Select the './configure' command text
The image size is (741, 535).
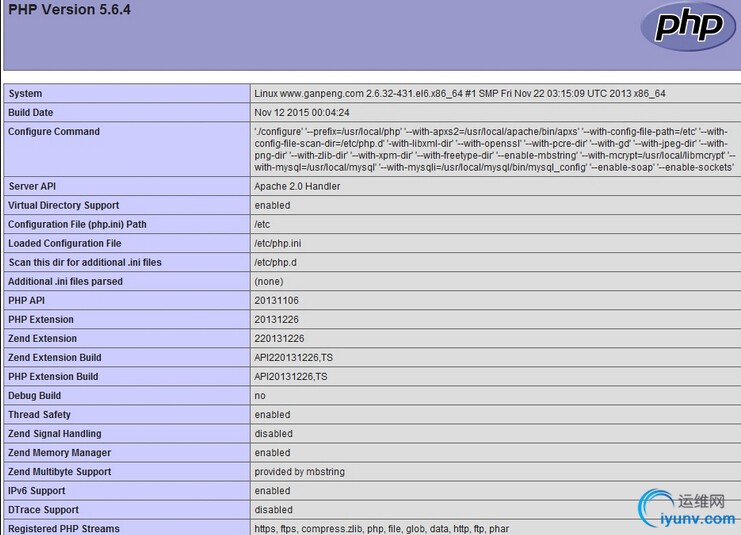coord(495,149)
